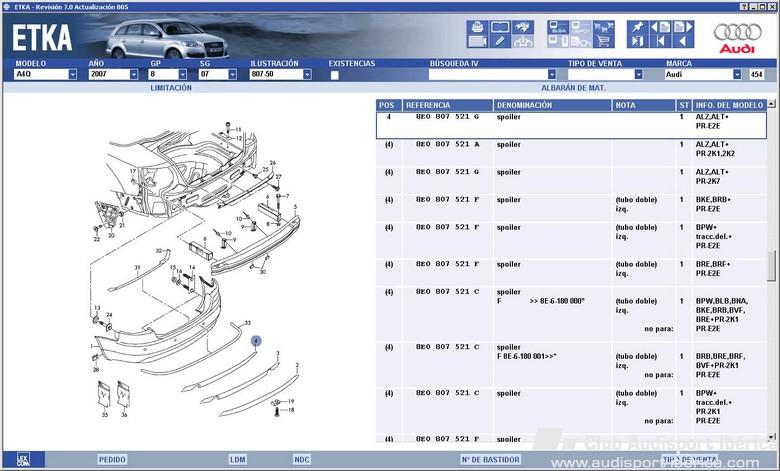Screen dimensions: 780x471
Task: Click the monitor catalog icon, second group top-left
Action: [558, 27]
